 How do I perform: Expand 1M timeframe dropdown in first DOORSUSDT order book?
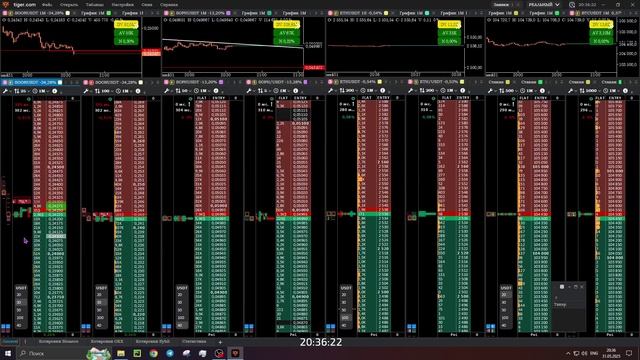coord(41,91)
